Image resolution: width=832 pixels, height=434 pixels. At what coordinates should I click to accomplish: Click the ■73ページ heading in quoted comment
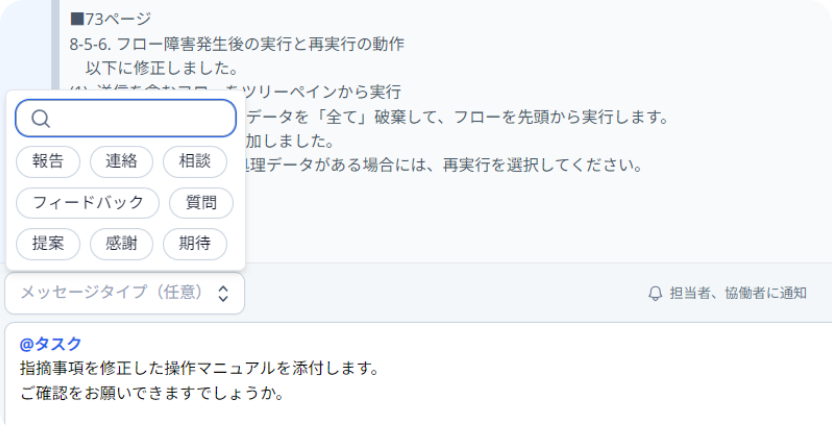click(x=110, y=19)
